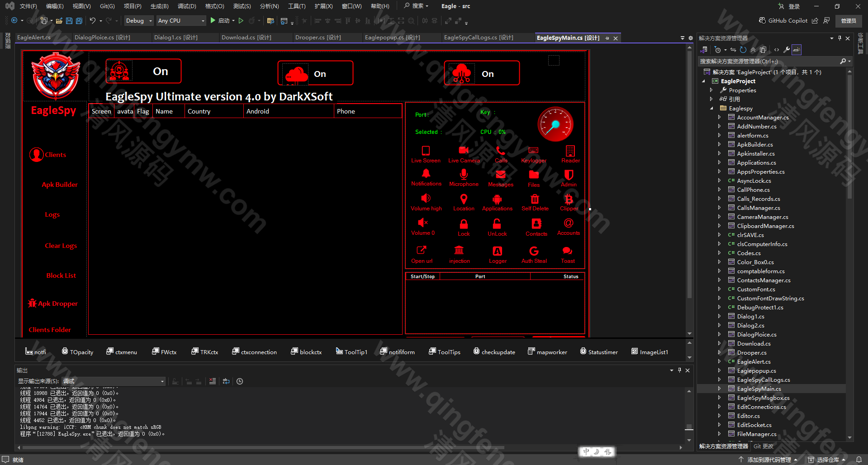Select the Volume high speaker icon
Screen dimensions: 868x465
click(x=426, y=198)
